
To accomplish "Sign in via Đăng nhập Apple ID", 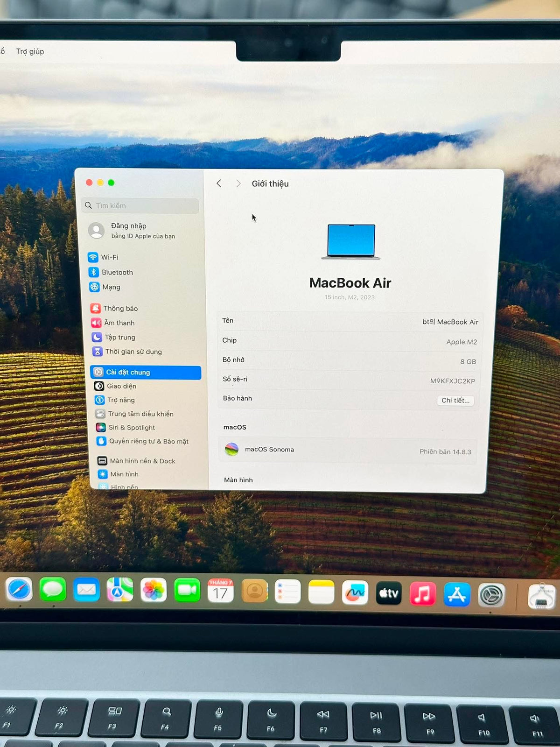I will (x=132, y=231).
